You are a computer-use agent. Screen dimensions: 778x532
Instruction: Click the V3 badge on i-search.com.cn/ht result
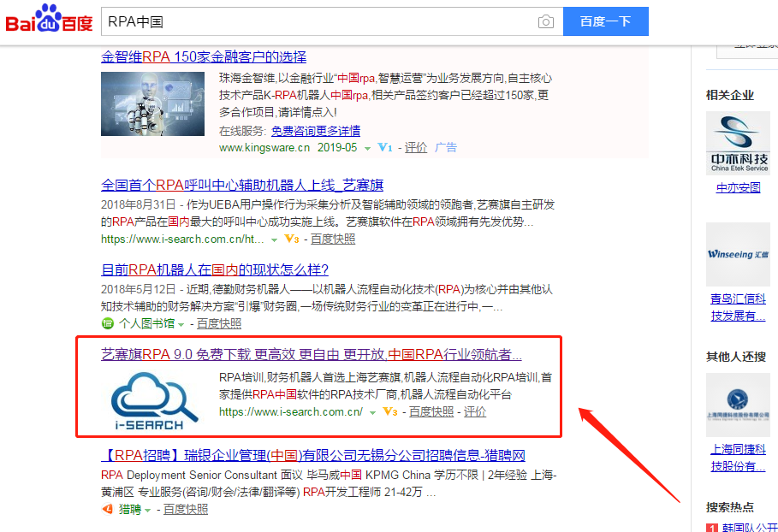click(292, 239)
